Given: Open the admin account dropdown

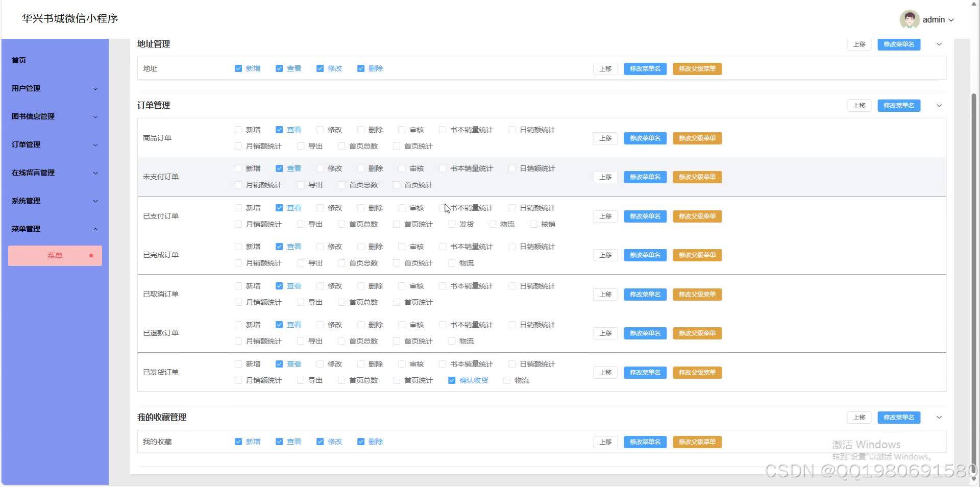Looking at the screenshot, I should click(951, 19).
